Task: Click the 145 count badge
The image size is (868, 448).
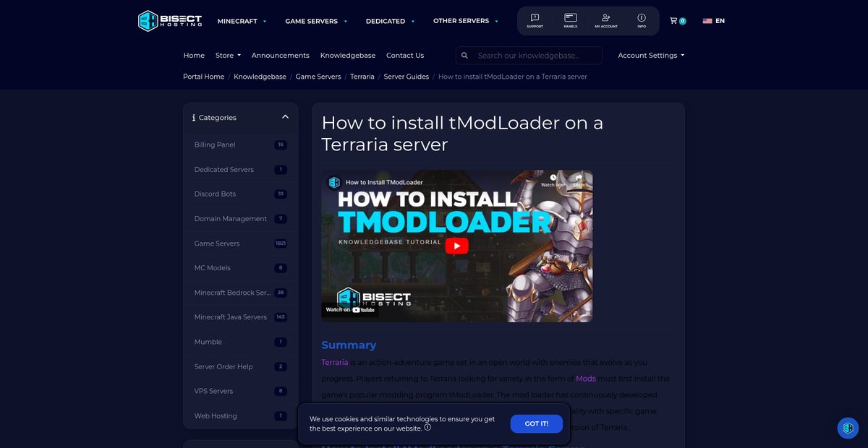Action: 281,317
